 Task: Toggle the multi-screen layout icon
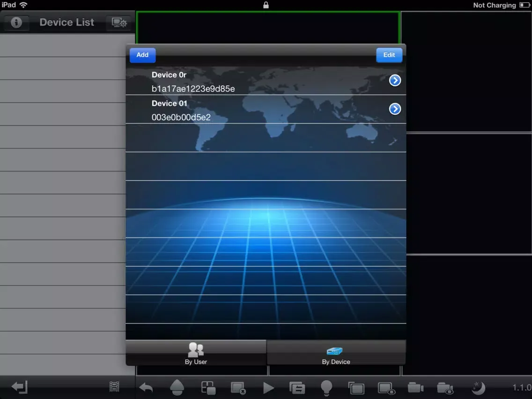click(208, 387)
